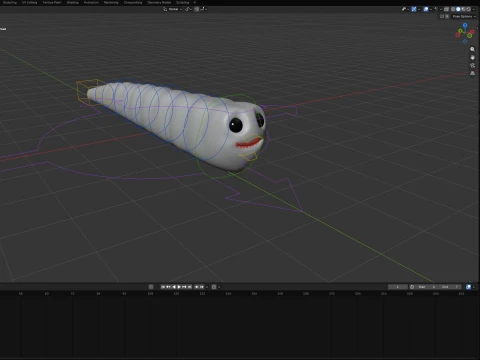Open the Pose Options dropdown
The height and width of the screenshot is (360, 480).
point(464,16)
